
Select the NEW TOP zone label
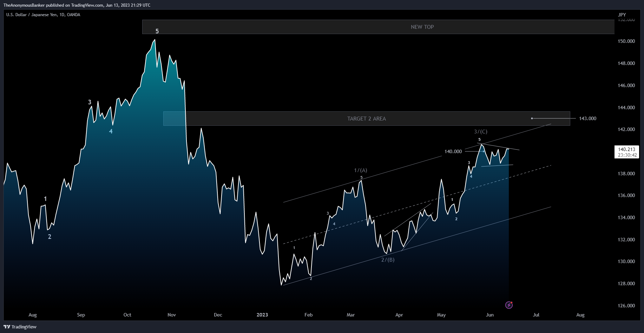coord(422,27)
